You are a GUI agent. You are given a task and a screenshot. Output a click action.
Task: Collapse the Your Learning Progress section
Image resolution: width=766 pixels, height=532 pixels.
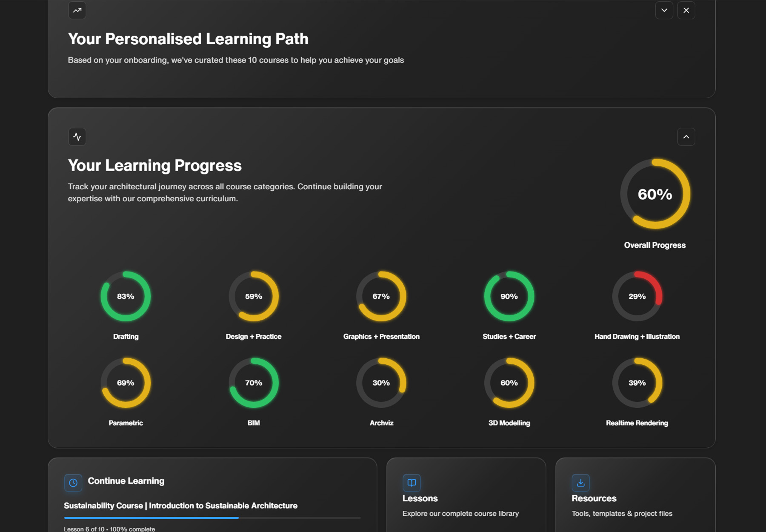686,137
